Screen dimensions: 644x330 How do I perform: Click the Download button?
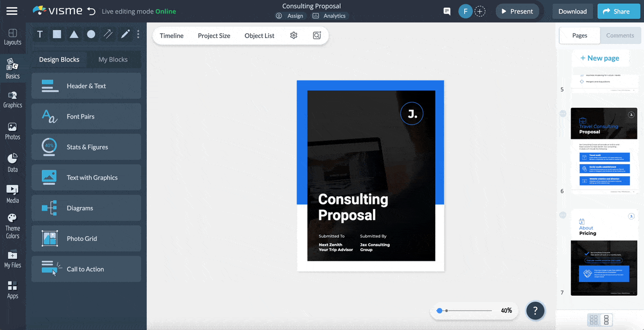[572, 11]
